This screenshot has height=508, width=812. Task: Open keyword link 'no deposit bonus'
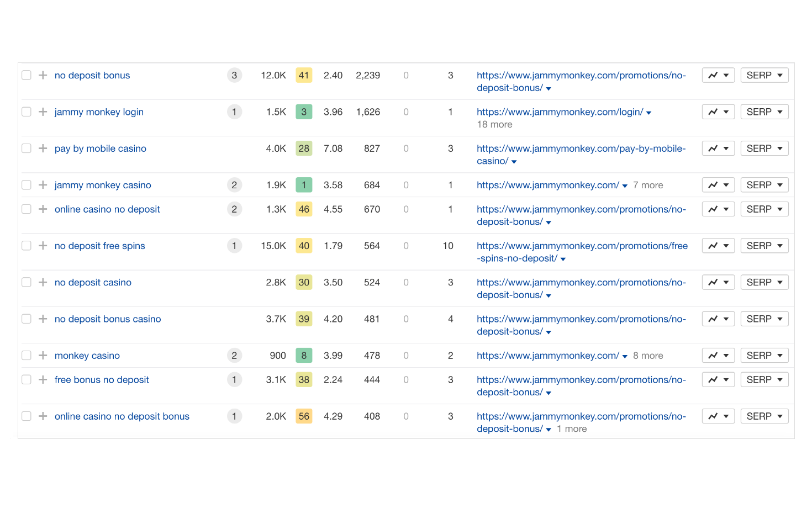92,75
